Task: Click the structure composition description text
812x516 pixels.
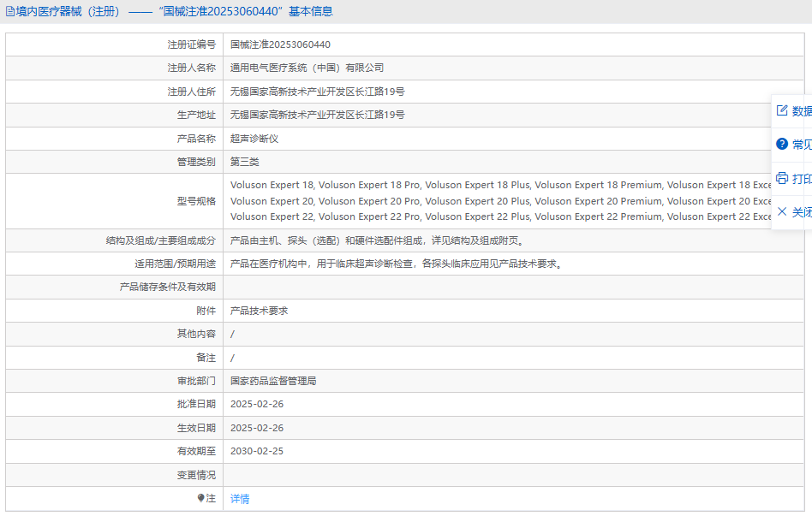Action: pos(378,240)
